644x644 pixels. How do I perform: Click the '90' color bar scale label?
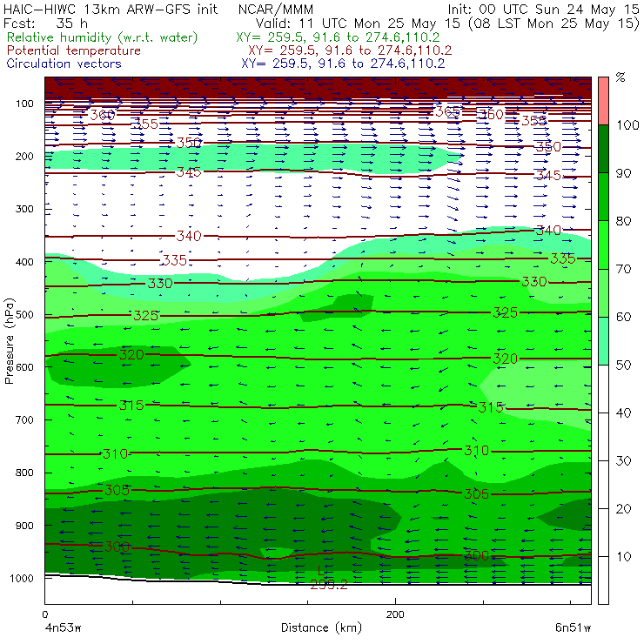[x=623, y=173]
